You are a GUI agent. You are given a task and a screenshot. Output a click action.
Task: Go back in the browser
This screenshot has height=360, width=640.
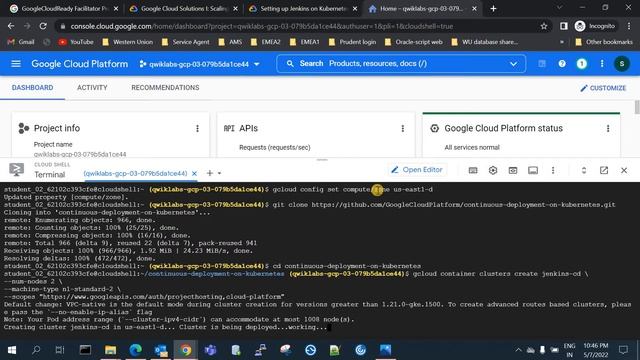11,26
